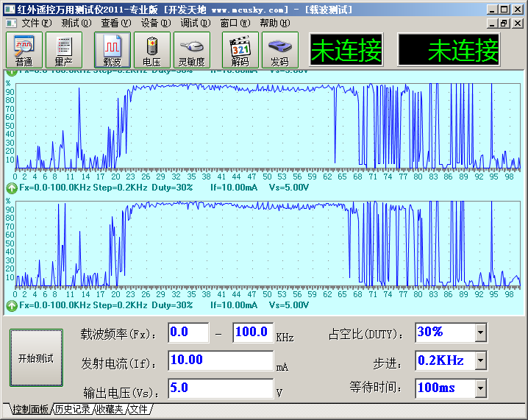
Task: Click the 量产 mass production toolbar icon
Action: pyautogui.click(x=64, y=50)
